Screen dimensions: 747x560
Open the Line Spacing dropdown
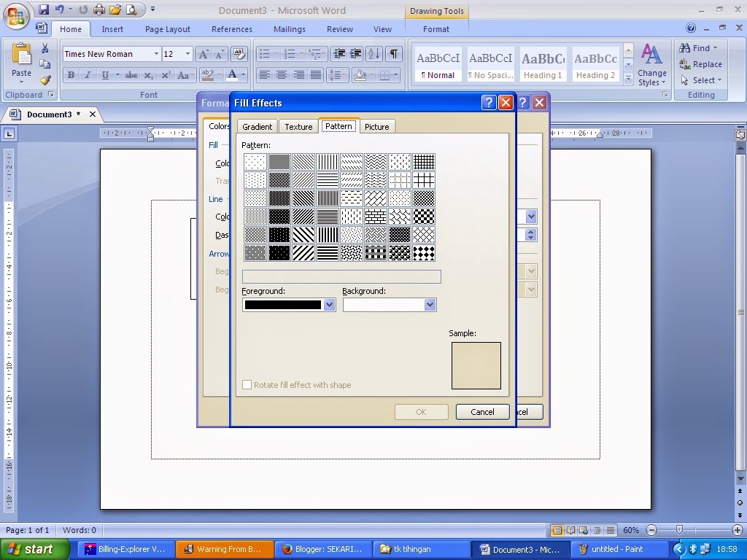[338, 75]
